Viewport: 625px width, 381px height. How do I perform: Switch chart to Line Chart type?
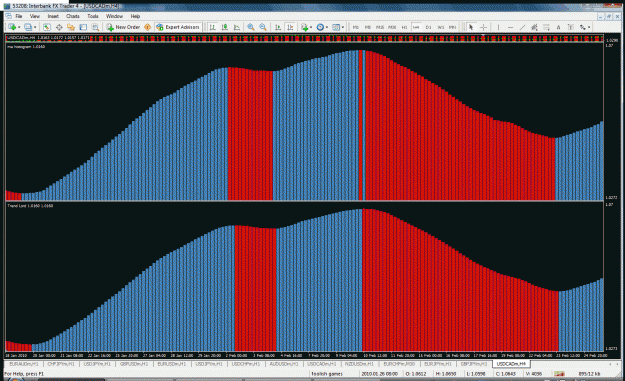pos(237,27)
